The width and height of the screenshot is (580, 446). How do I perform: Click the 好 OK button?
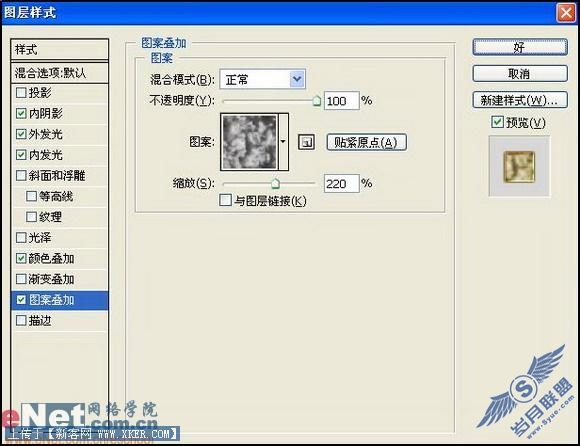point(520,47)
